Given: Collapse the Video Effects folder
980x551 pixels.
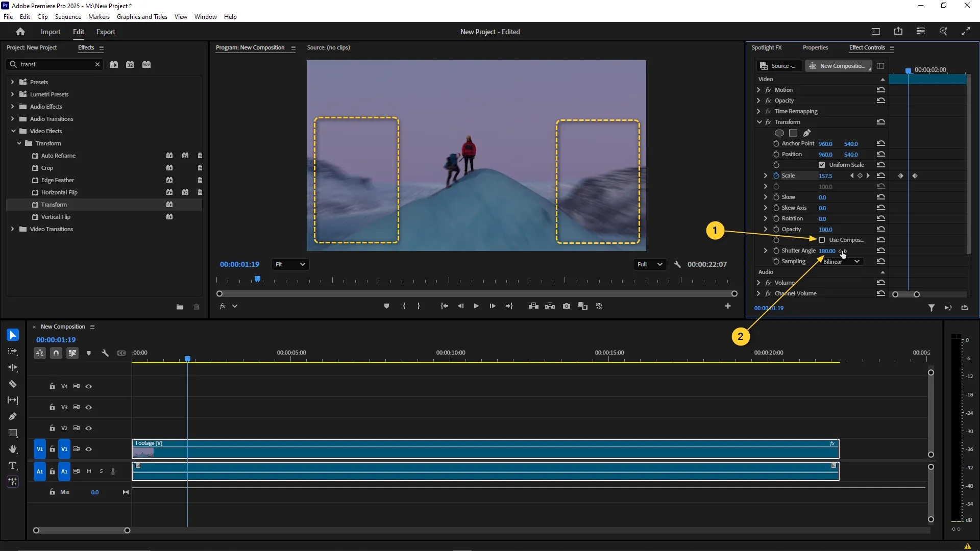Looking at the screenshot, I should coord(13,131).
